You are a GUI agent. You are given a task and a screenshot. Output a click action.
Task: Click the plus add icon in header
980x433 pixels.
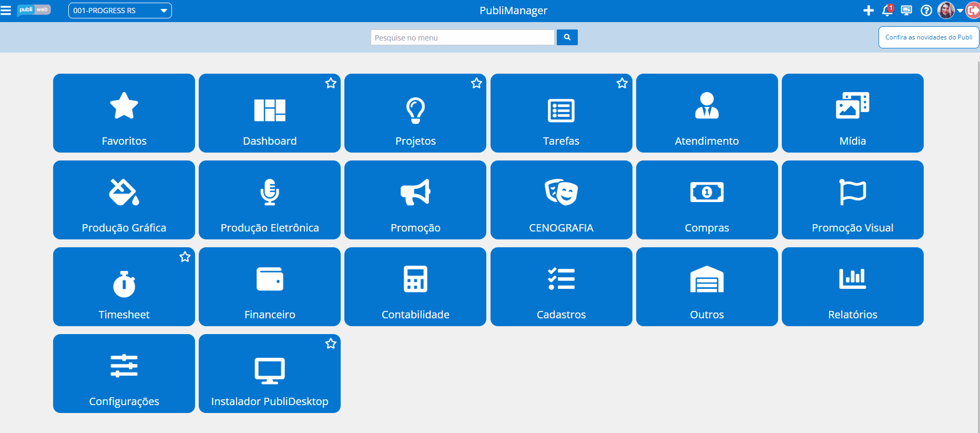[x=869, y=11]
